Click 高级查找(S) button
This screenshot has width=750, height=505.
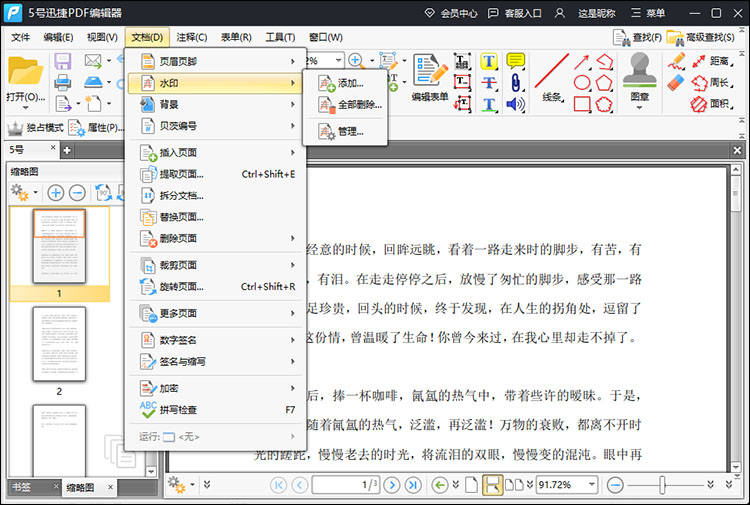click(701, 37)
